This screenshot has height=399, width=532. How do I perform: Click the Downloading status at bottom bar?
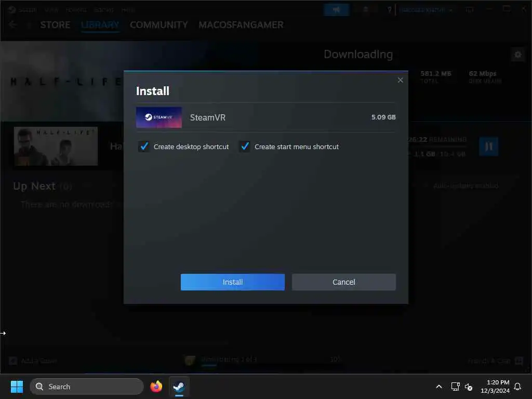pos(229,360)
